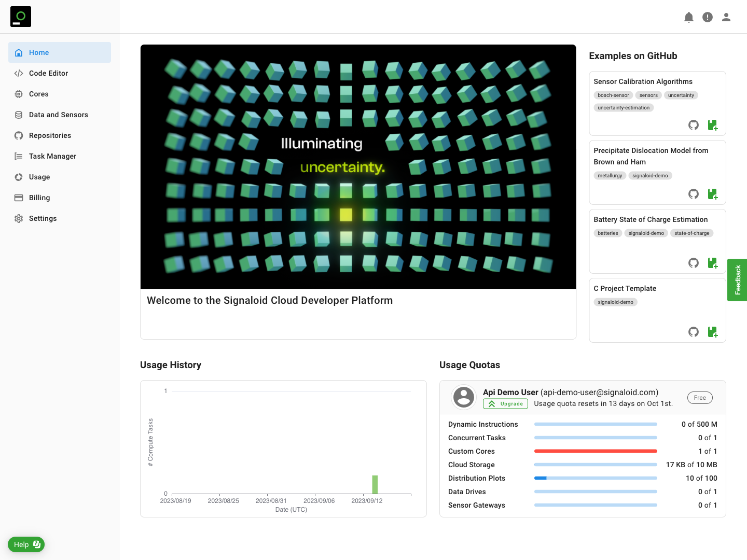
Task: Open Task Manager from the sidebar
Action: tap(52, 156)
